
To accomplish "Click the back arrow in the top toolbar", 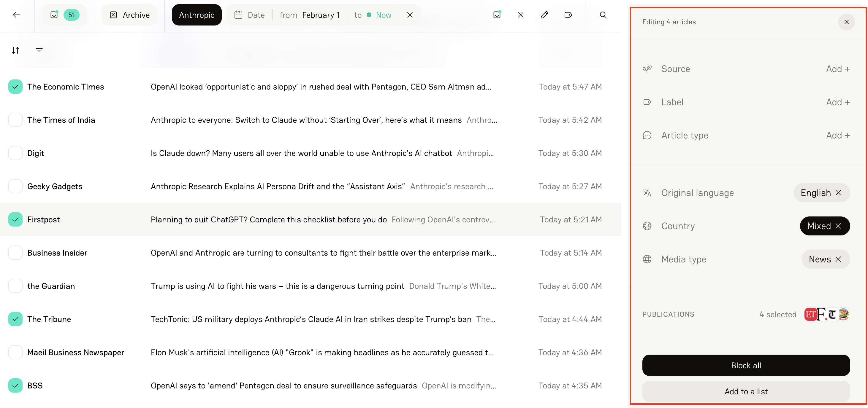I will tap(17, 15).
